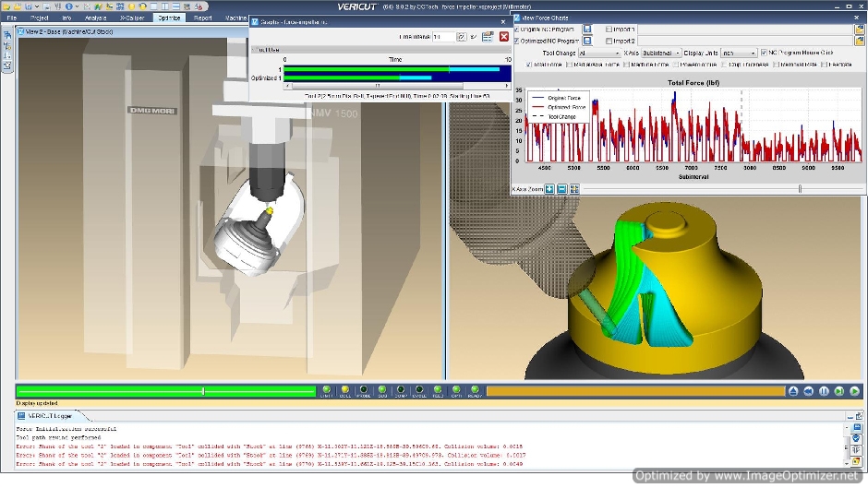The height and width of the screenshot is (488, 868).
Task: Click the X Axis zoom out icon
Action: point(562,189)
